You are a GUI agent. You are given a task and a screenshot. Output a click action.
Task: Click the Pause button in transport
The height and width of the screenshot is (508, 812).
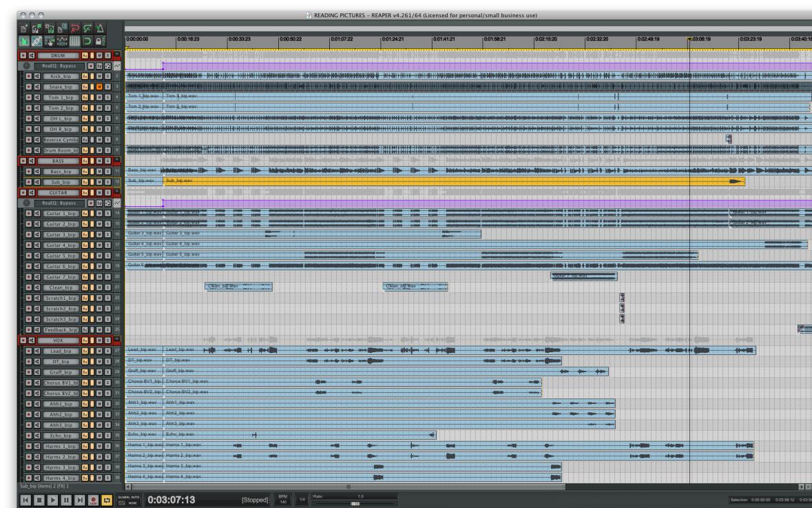pyautogui.click(x=65, y=500)
